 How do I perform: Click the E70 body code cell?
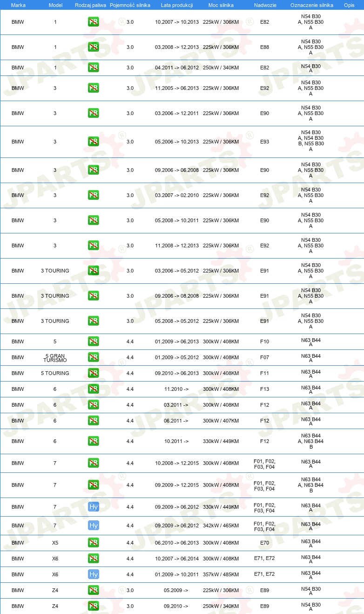[264, 543]
